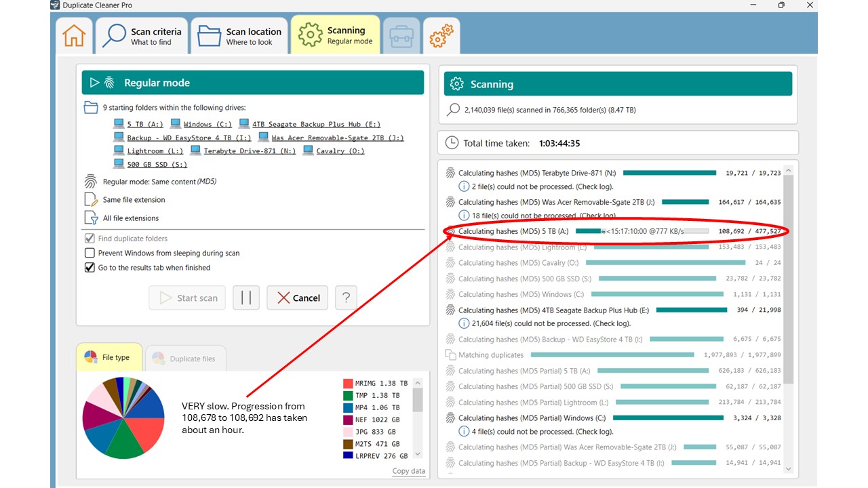Click the clock icon by Total time taken

pyautogui.click(x=452, y=143)
